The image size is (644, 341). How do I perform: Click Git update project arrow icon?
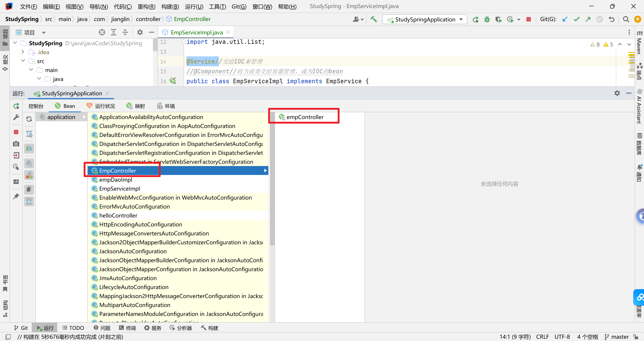tap(564, 19)
